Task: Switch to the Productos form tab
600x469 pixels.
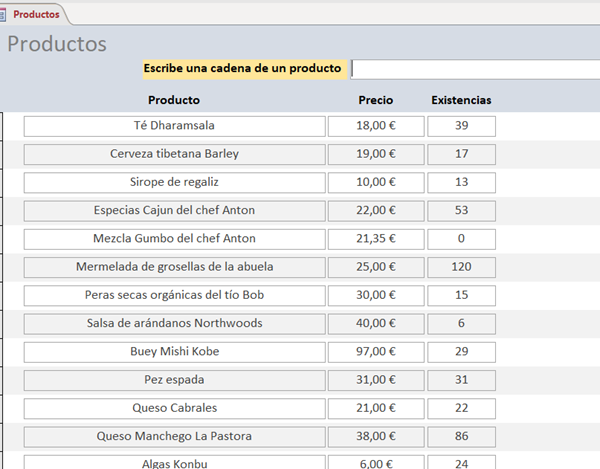Action: click(35, 14)
